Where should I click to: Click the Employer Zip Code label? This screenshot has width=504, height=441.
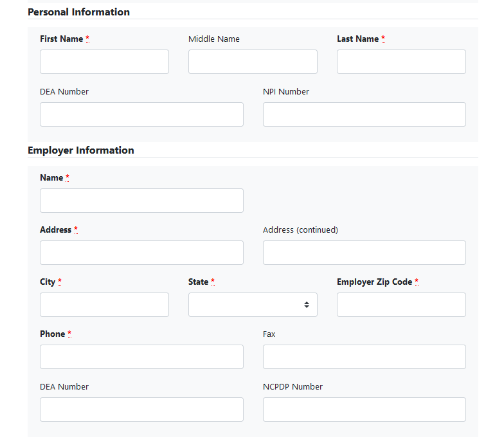pos(374,282)
